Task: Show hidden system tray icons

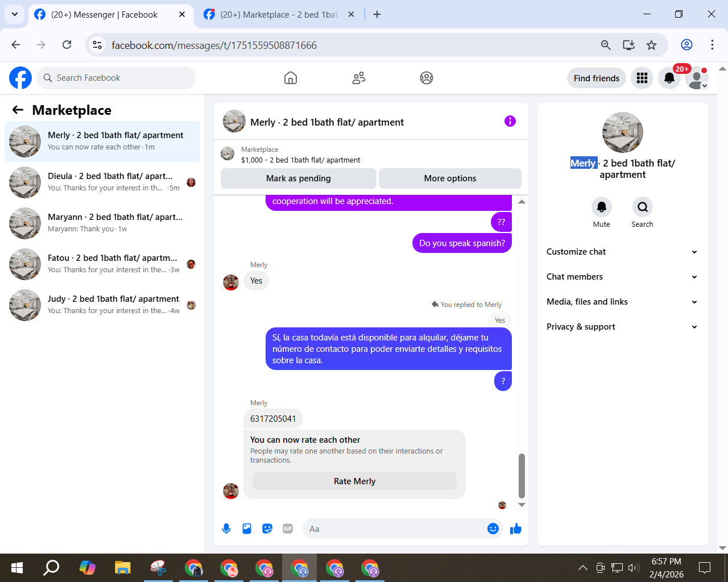Action: (583, 567)
